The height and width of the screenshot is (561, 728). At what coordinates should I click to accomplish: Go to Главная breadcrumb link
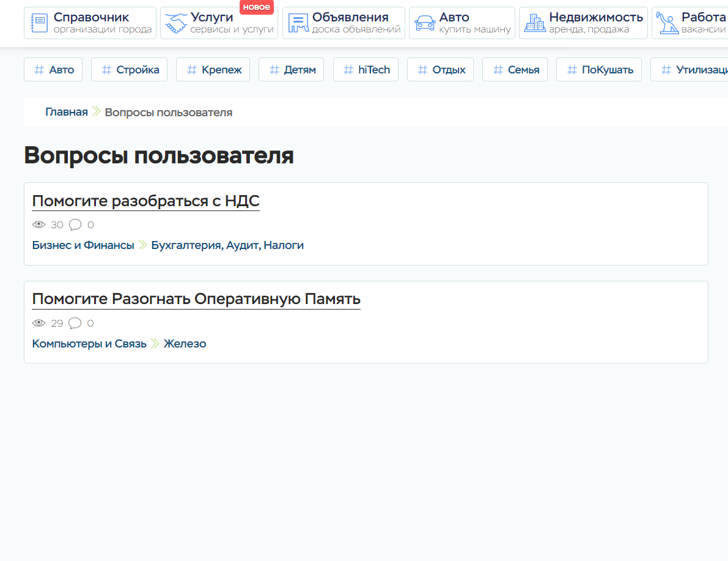coord(67,113)
